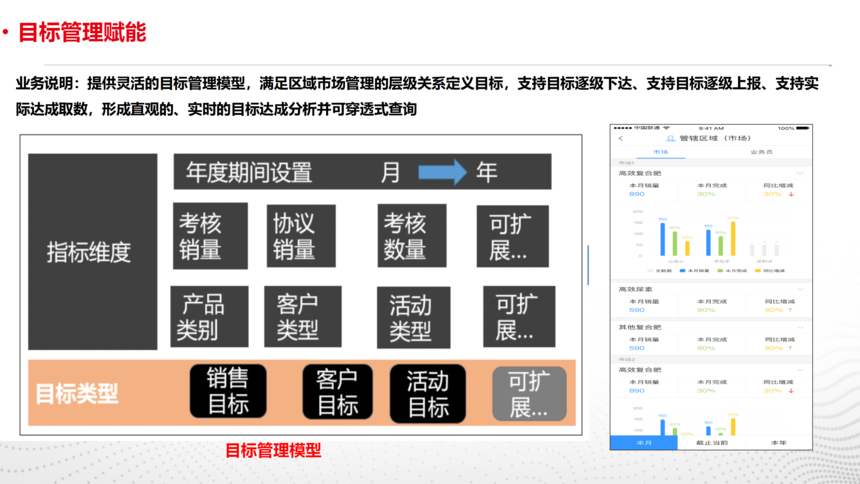Click the user icon beside 管辖区域 title
The width and height of the screenshot is (860, 484).
(x=670, y=138)
